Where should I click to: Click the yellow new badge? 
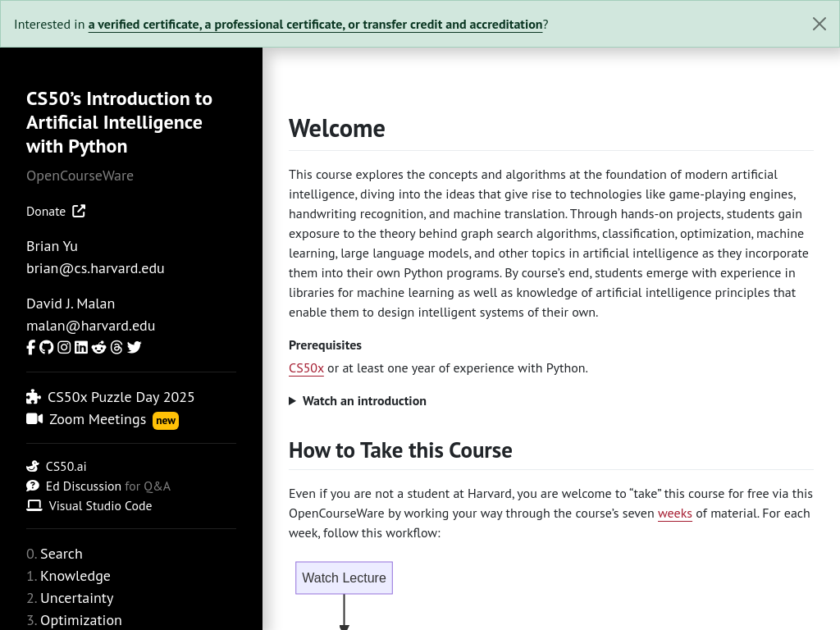[x=166, y=421]
